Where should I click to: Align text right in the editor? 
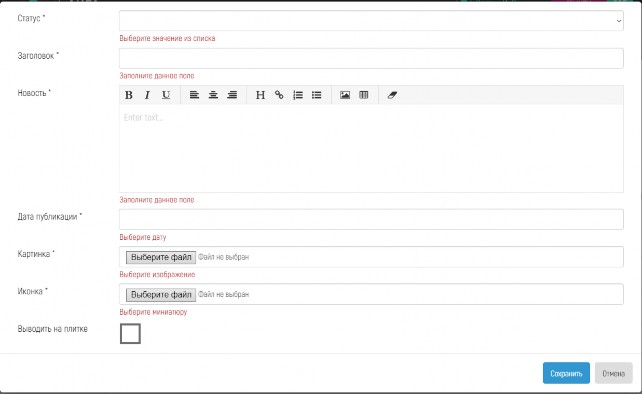point(232,95)
